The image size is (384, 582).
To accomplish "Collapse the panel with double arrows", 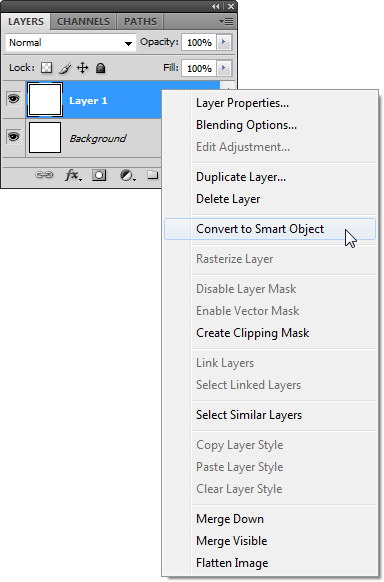I will coord(216,6).
